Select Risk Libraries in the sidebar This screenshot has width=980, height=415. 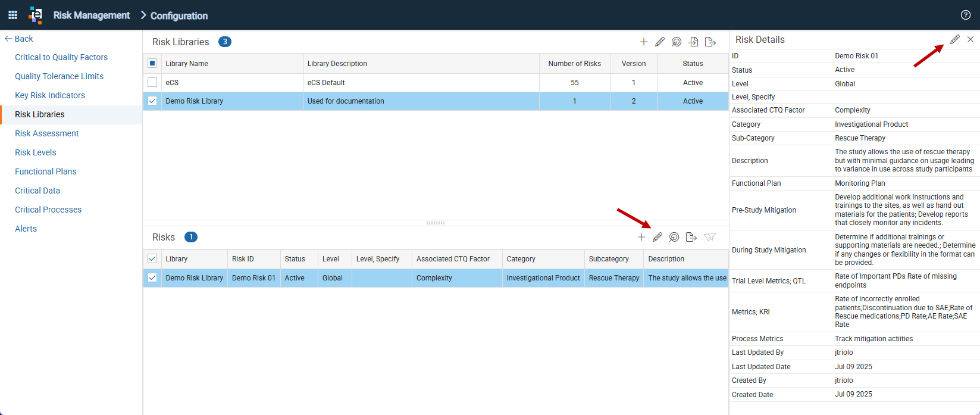(40, 114)
